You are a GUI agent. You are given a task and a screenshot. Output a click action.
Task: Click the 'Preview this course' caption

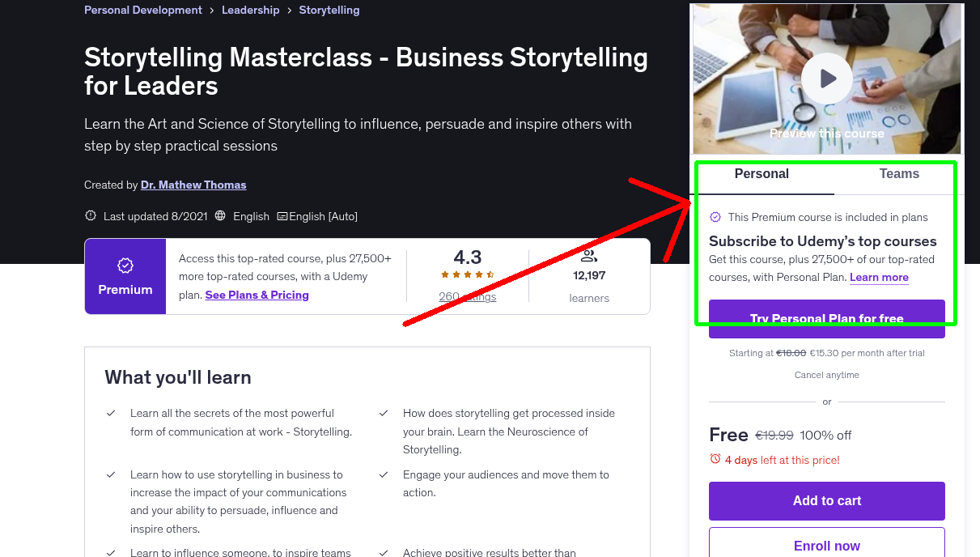pyautogui.click(x=827, y=134)
